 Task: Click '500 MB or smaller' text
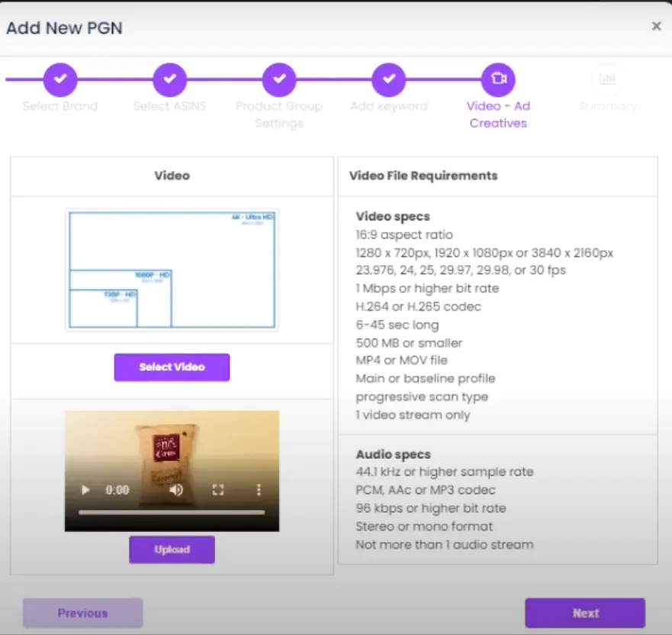pyautogui.click(x=409, y=343)
